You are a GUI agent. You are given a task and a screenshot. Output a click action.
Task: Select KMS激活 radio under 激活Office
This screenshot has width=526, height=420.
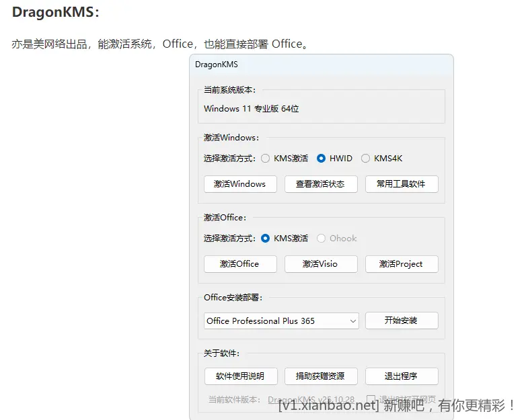point(266,239)
